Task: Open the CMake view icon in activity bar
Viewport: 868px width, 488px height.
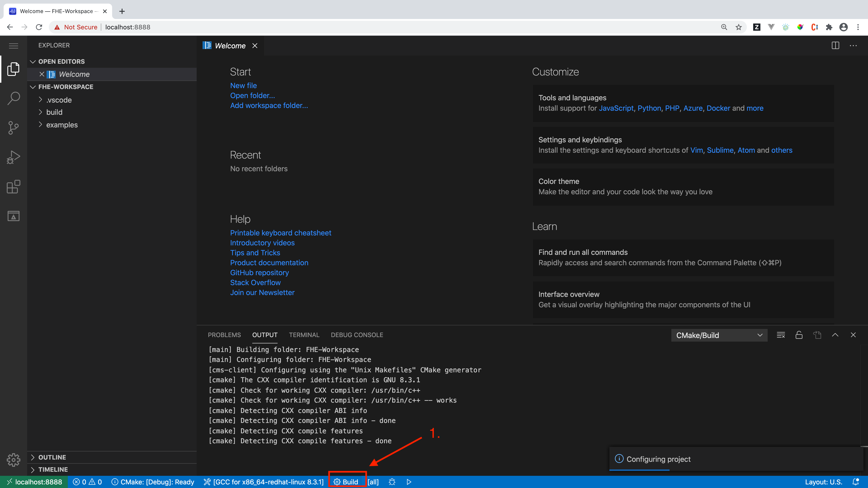Action: (x=14, y=216)
